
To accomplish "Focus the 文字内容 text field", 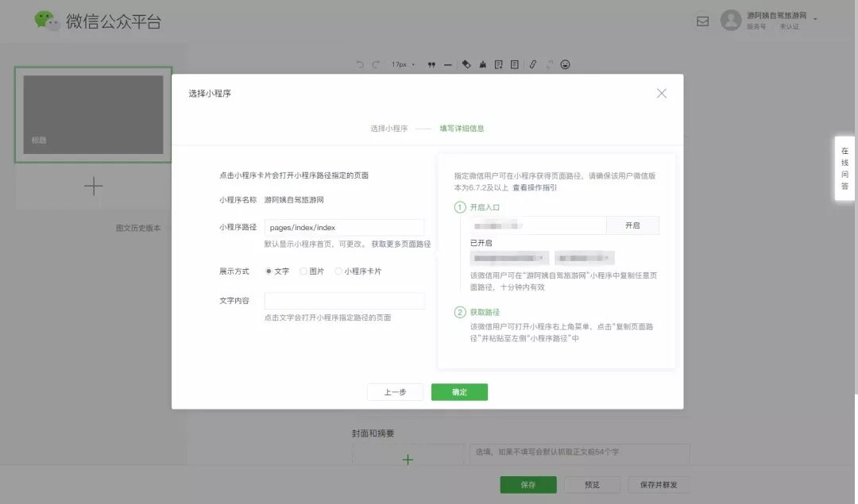I will coord(344,301).
